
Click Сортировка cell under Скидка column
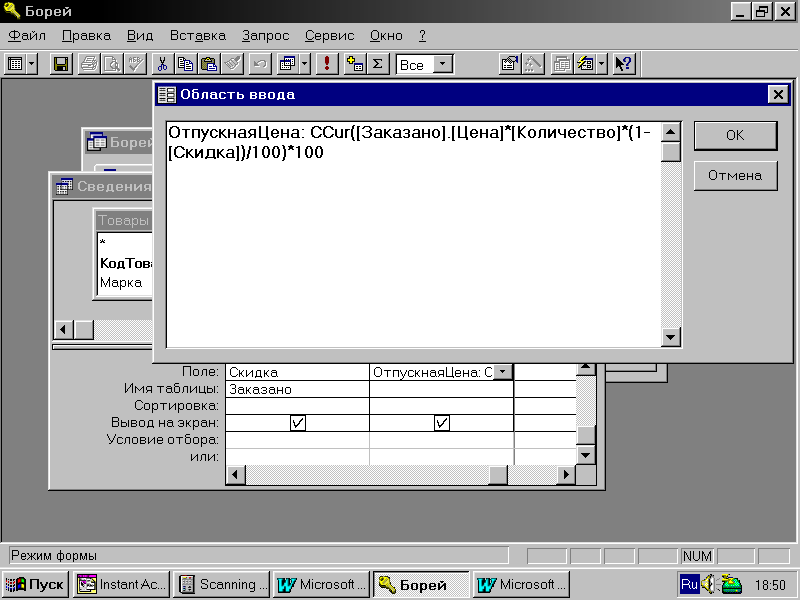pyautogui.click(x=297, y=406)
